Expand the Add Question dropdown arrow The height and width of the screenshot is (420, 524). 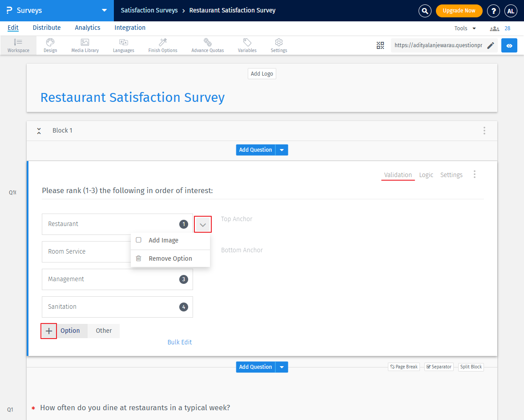click(x=282, y=149)
